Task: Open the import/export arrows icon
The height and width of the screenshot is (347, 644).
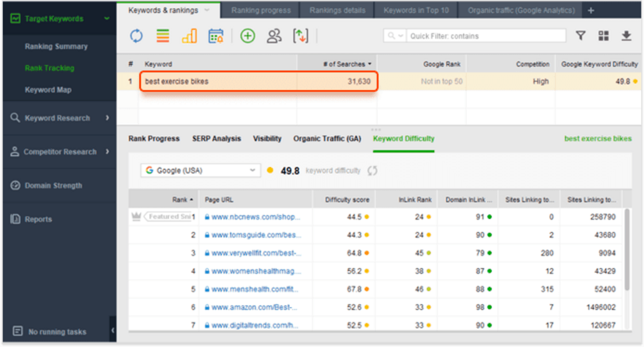Action: tap(301, 36)
